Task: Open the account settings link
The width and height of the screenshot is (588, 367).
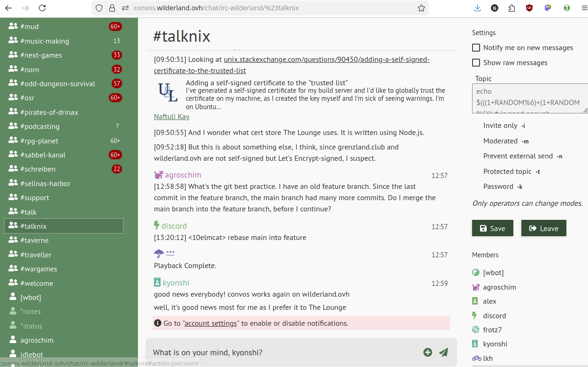Action: [211, 323]
